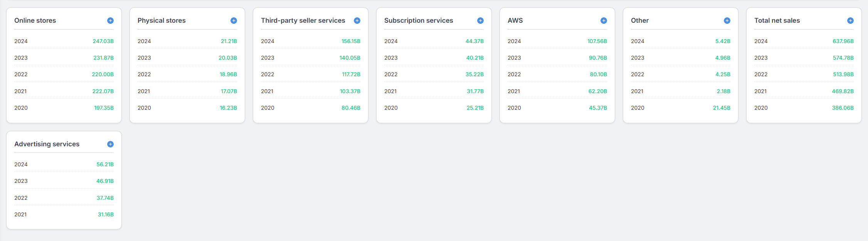Select the Online stores card title
This screenshot has width=868, height=241.
(x=35, y=20)
